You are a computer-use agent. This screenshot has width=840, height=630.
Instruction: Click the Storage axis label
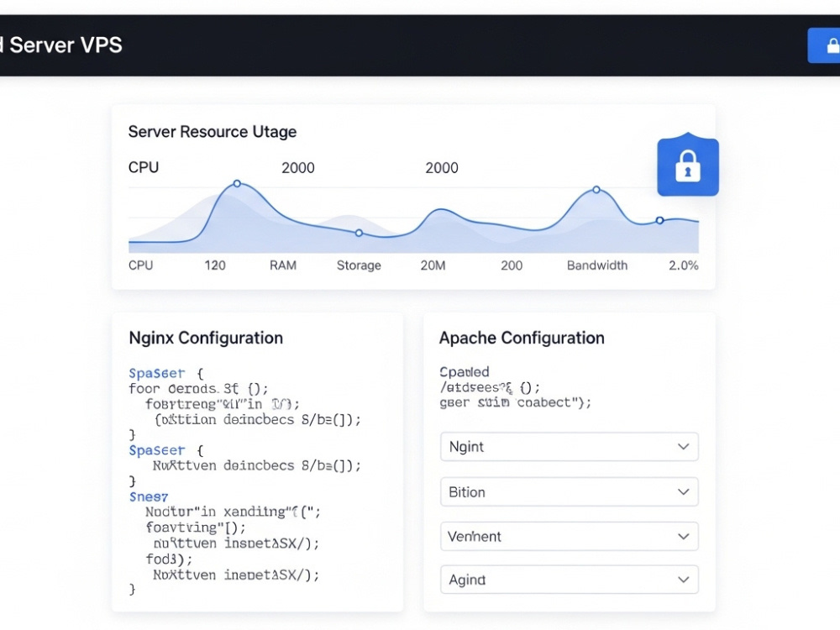(359, 265)
